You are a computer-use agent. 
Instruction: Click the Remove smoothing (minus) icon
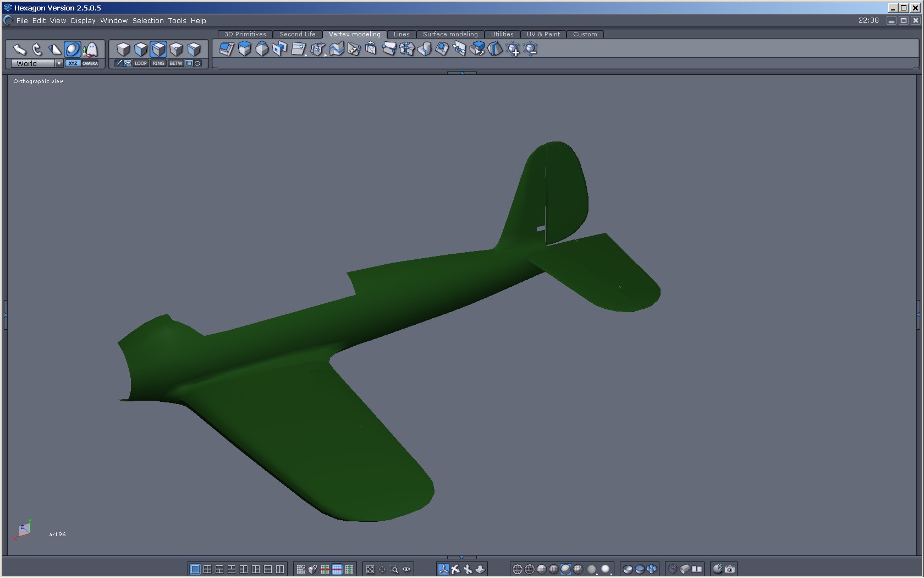(531, 49)
